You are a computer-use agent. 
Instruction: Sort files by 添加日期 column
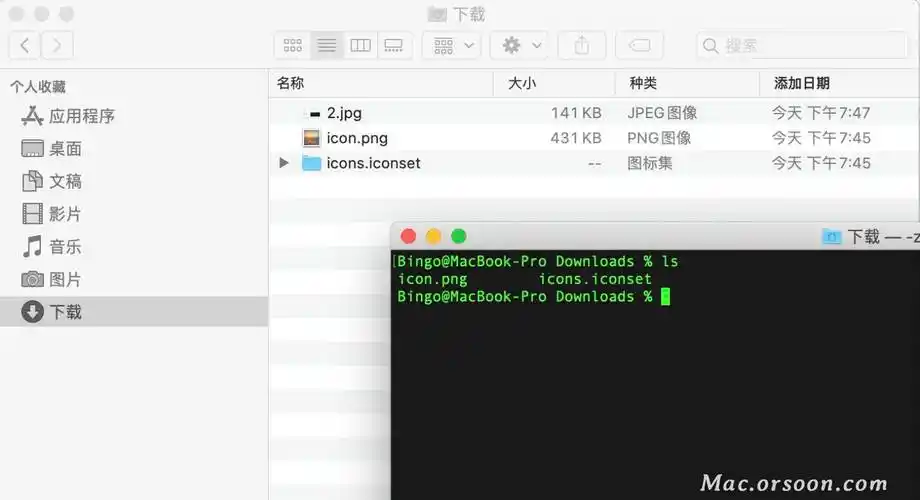tap(801, 83)
